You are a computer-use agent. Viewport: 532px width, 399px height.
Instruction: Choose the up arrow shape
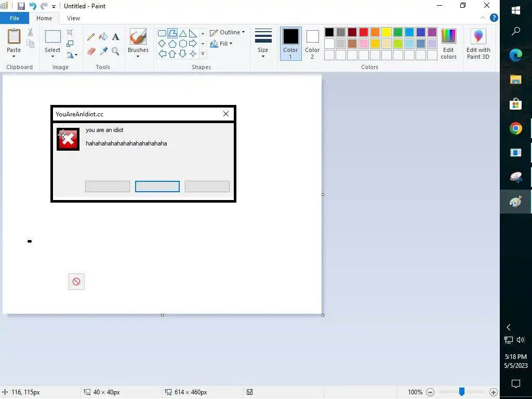pyautogui.click(x=172, y=54)
